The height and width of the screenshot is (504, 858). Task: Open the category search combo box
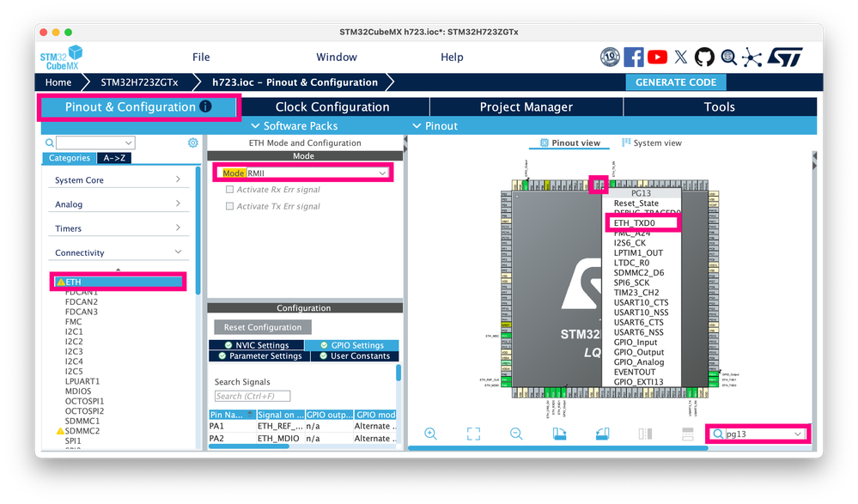coord(95,143)
